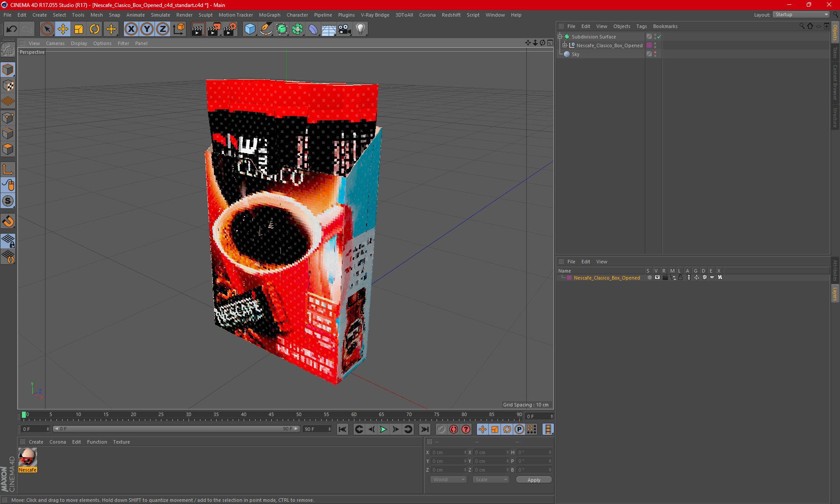The image size is (840, 504).
Task: Open viewport Cameras menu
Action: (x=55, y=43)
